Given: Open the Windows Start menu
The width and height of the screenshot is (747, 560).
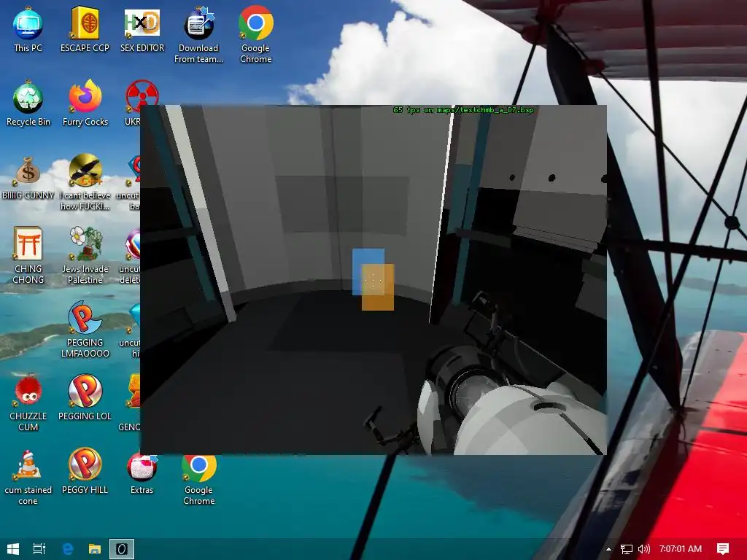Looking at the screenshot, I should tap(13, 549).
